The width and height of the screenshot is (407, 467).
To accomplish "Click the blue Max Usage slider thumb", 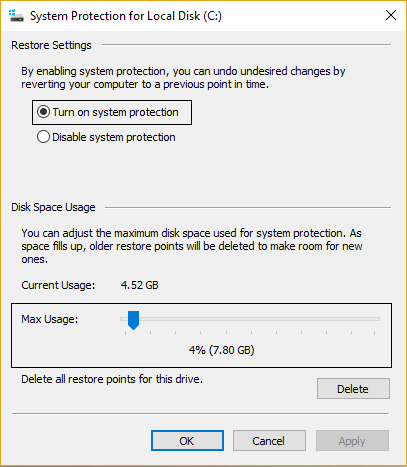I will 133,320.
